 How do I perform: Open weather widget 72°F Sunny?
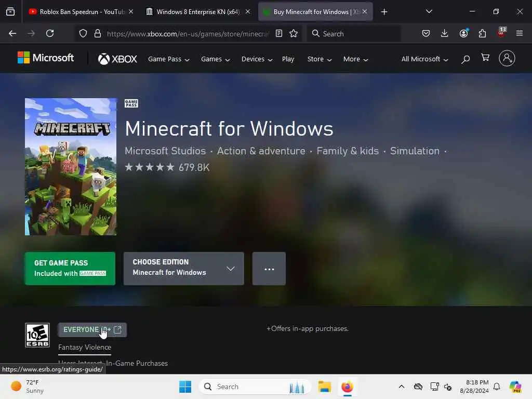click(x=27, y=387)
